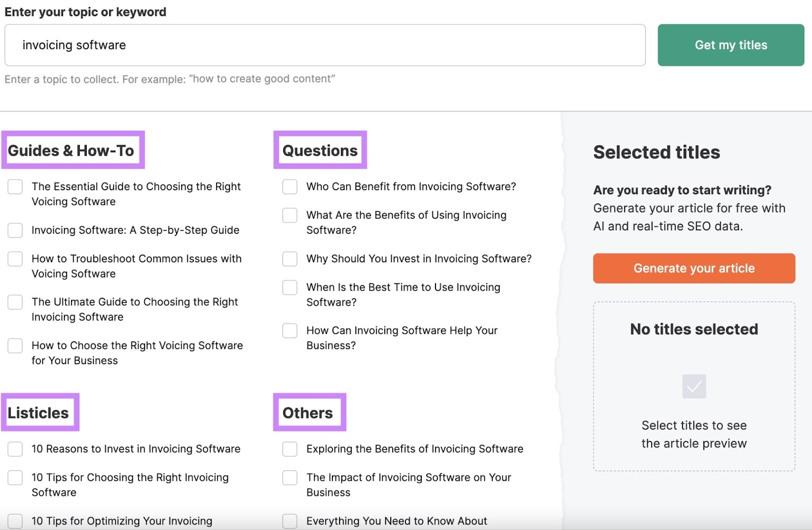This screenshot has height=530, width=812.
Task: Click the gray checkmark icon in preview box
Action: tap(694, 386)
